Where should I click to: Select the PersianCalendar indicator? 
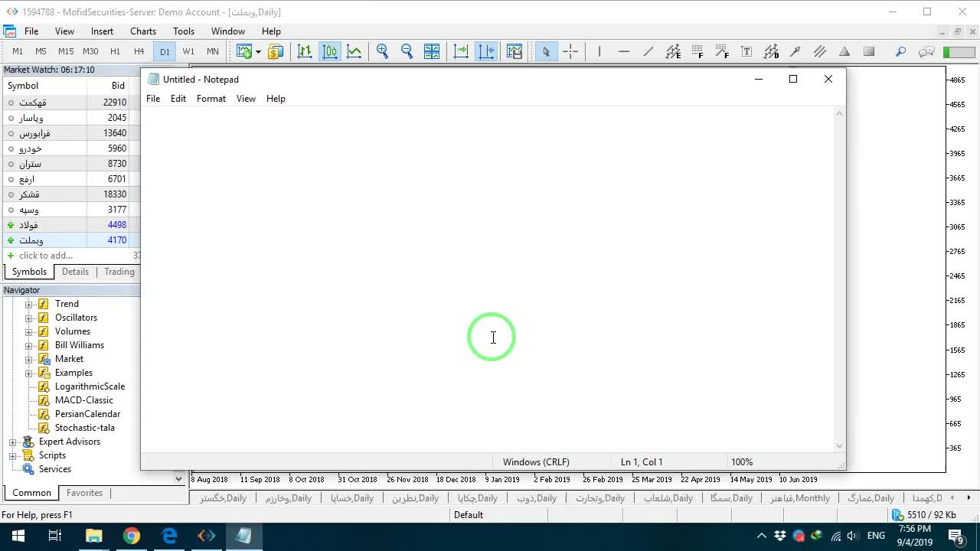87,414
